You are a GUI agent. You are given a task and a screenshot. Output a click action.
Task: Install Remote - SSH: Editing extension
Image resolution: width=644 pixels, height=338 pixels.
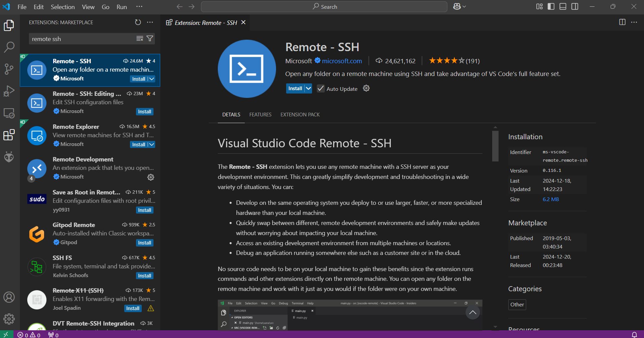pyautogui.click(x=145, y=112)
